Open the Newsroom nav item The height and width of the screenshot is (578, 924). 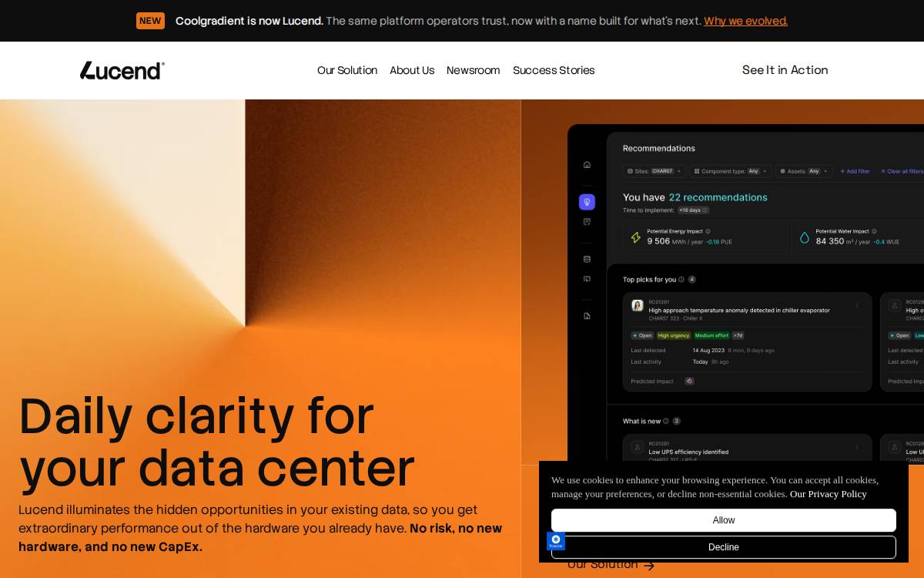474,70
